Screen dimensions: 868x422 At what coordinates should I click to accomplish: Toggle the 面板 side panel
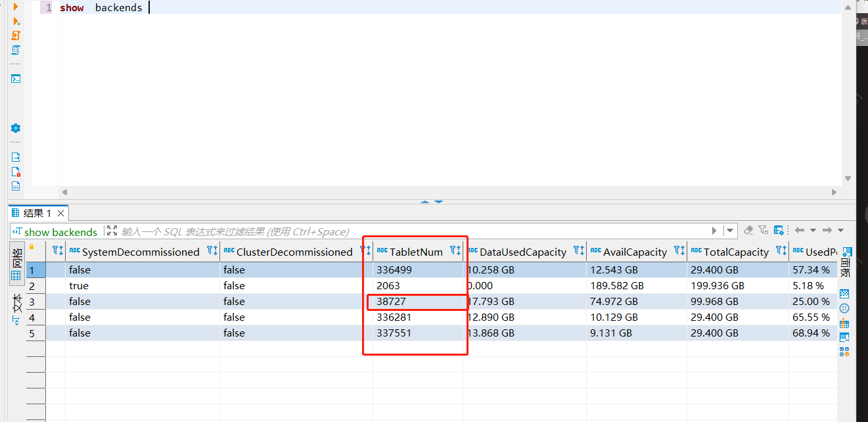(x=845, y=263)
